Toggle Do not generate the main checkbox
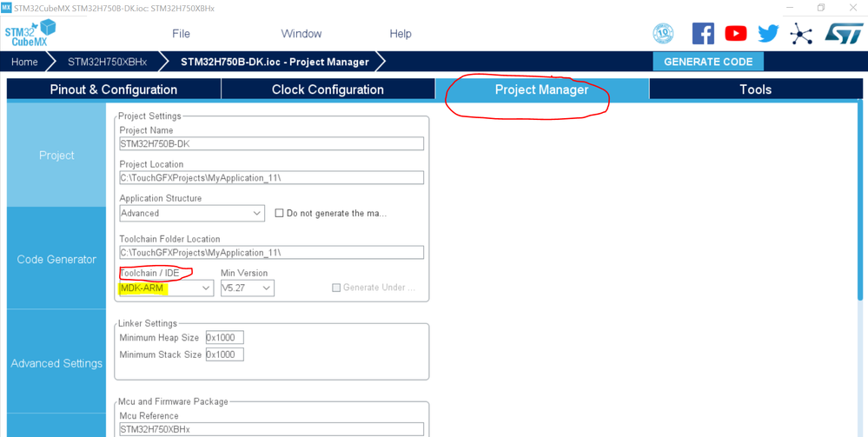Viewport: 868px width, 437px height. [280, 213]
